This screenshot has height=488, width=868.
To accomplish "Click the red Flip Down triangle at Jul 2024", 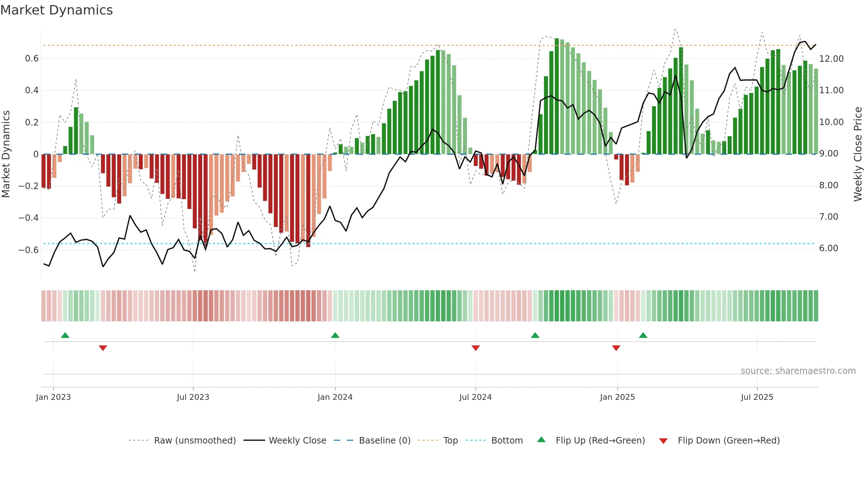I will [476, 348].
